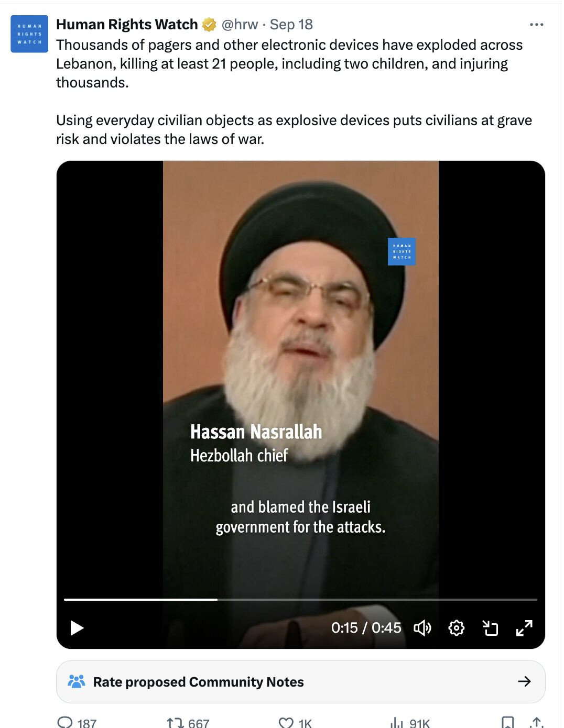This screenshot has height=728, width=564.
Task: Click the gold verified badge
Action: click(209, 25)
